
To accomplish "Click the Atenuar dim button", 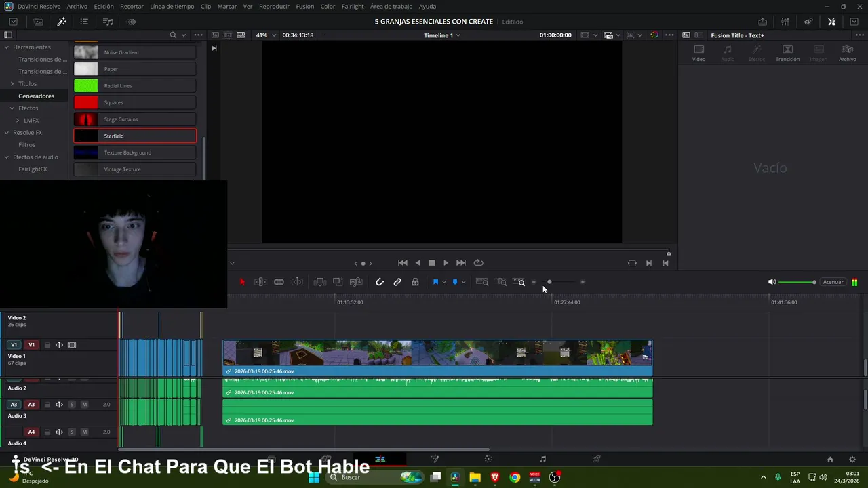I will (x=833, y=282).
